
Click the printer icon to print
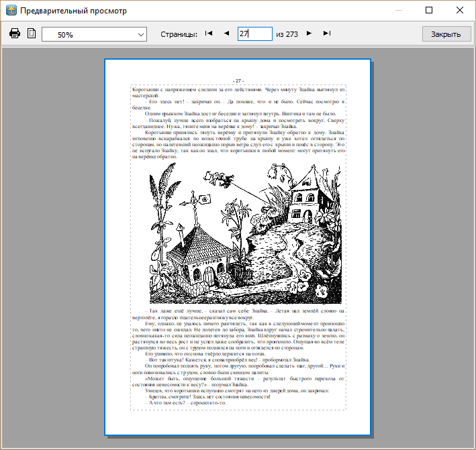(x=15, y=34)
